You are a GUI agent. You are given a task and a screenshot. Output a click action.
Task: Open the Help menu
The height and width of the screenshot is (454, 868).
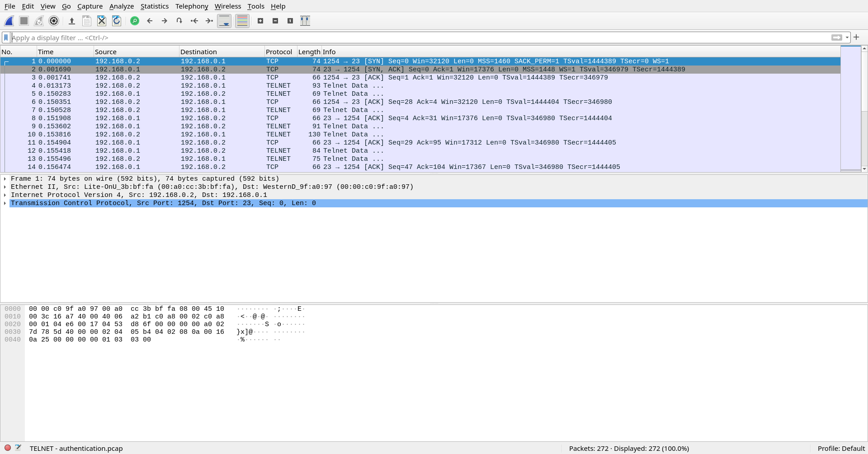click(x=278, y=6)
